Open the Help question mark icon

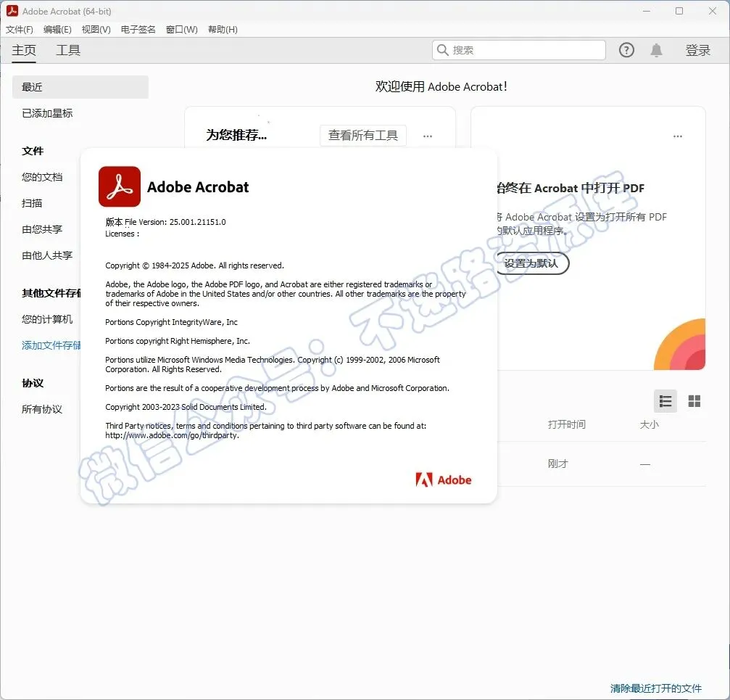[x=626, y=50]
